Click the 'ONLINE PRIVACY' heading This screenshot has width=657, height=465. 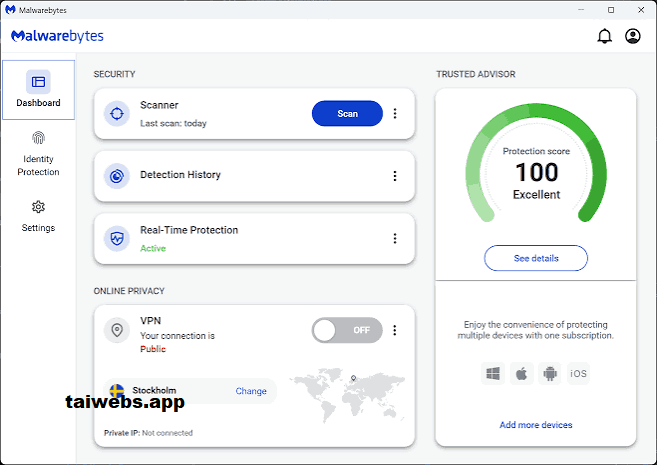pyautogui.click(x=129, y=291)
